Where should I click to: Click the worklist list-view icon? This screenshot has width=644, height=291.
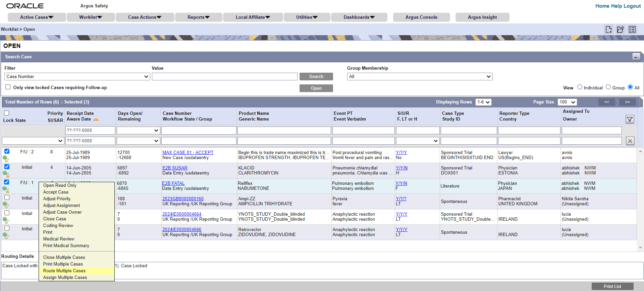pos(632,29)
